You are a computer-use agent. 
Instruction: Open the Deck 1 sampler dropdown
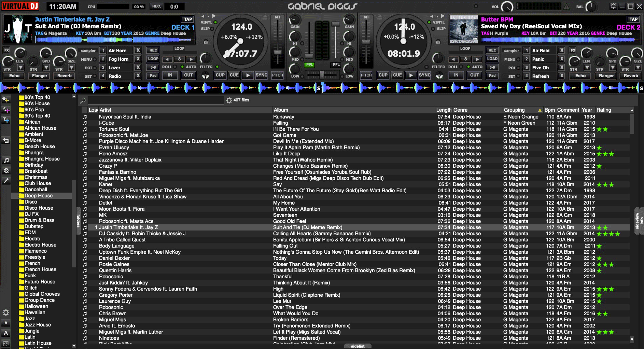click(x=88, y=51)
